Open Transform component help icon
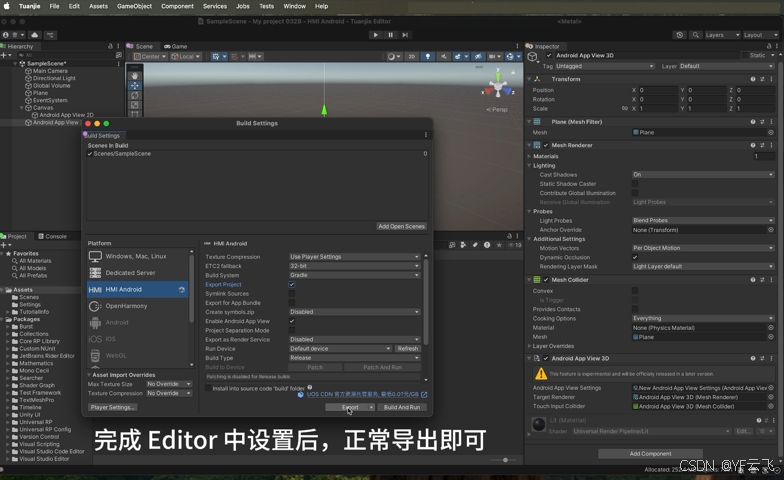The image size is (784, 480). 752,79
